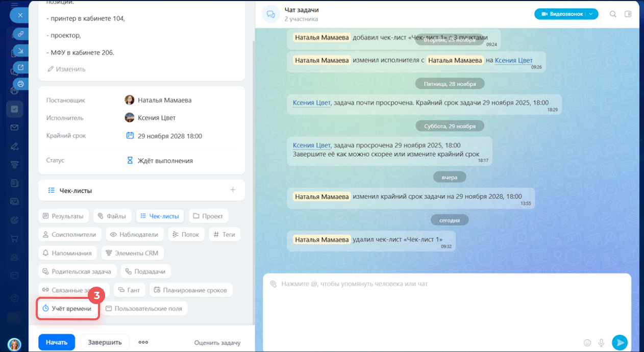Screen dimensions: 644x352
Task: Open the three-dots more actions menu
Action: click(x=143, y=342)
